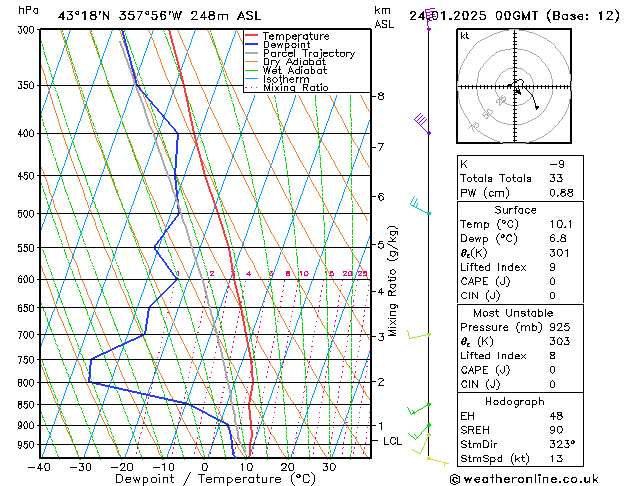This screenshot has height=486, width=629.
Task: Click the date header 24.01.2025 00GMT
Action: click(x=473, y=16)
